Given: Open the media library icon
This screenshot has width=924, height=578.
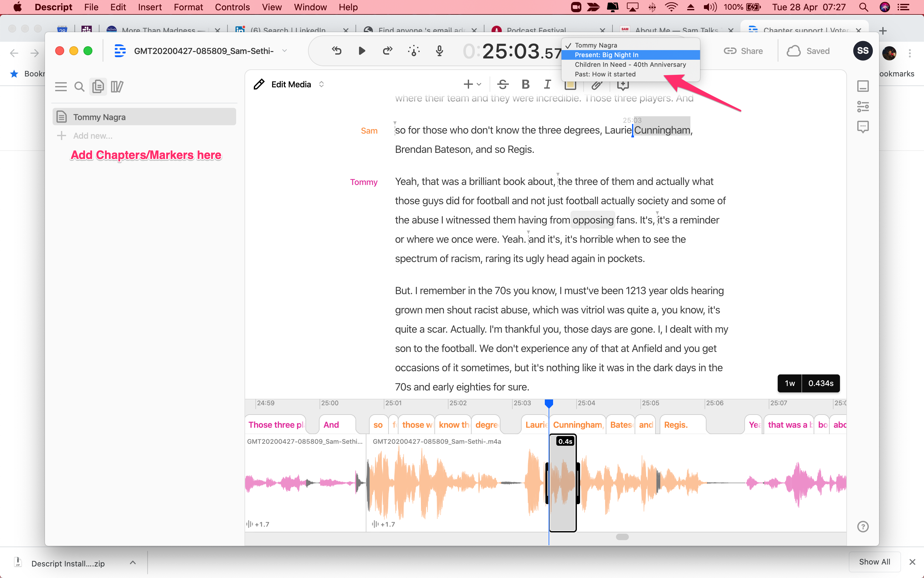Looking at the screenshot, I should point(117,87).
